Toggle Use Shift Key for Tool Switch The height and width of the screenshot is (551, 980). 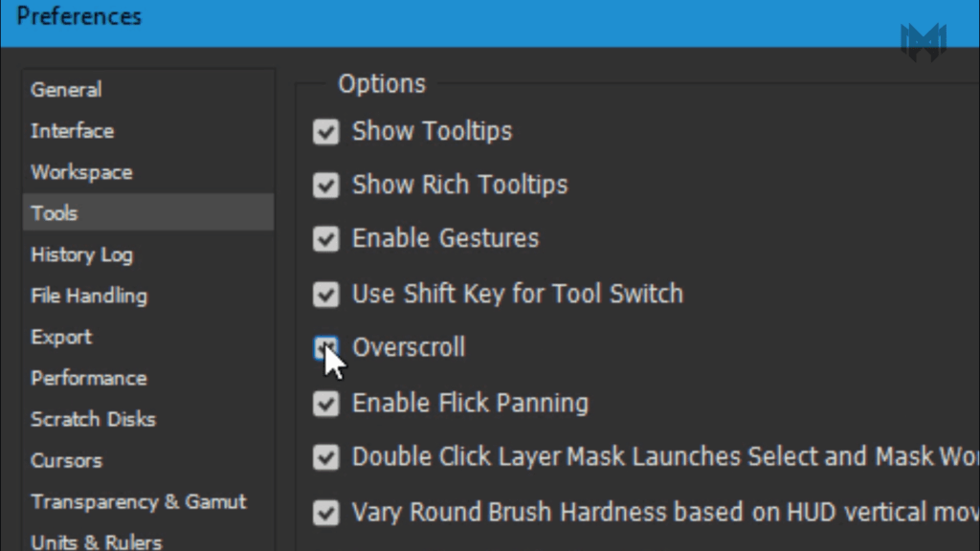(x=325, y=295)
